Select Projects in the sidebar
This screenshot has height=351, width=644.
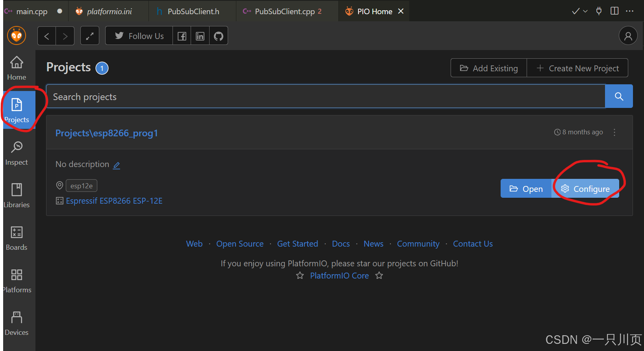pyautogui.click(x=17, y=110)
